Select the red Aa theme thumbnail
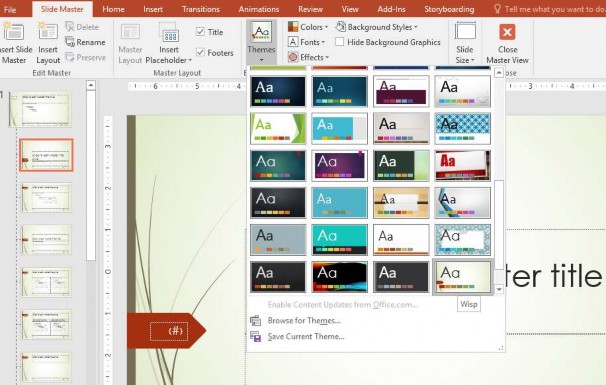This screenshot has height=385, width=606. pos(463,165)
